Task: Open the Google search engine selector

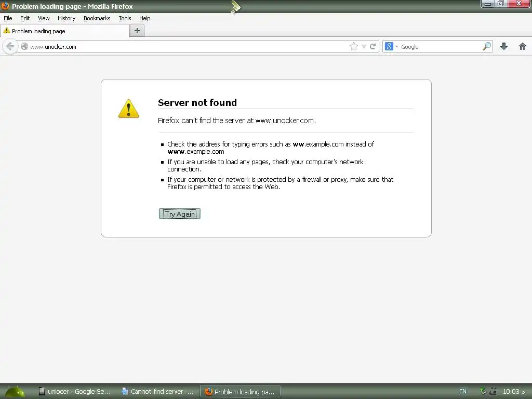Action: pos(392,46)
